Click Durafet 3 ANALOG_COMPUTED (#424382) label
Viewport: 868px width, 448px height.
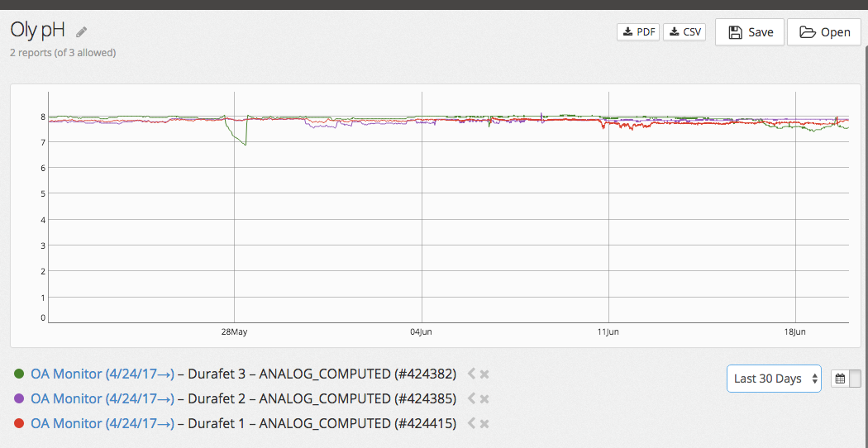322,374
